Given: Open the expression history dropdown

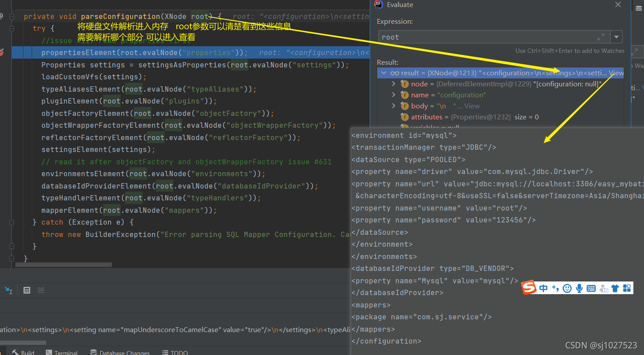Looking at the screenshot, I should (617, 37).
